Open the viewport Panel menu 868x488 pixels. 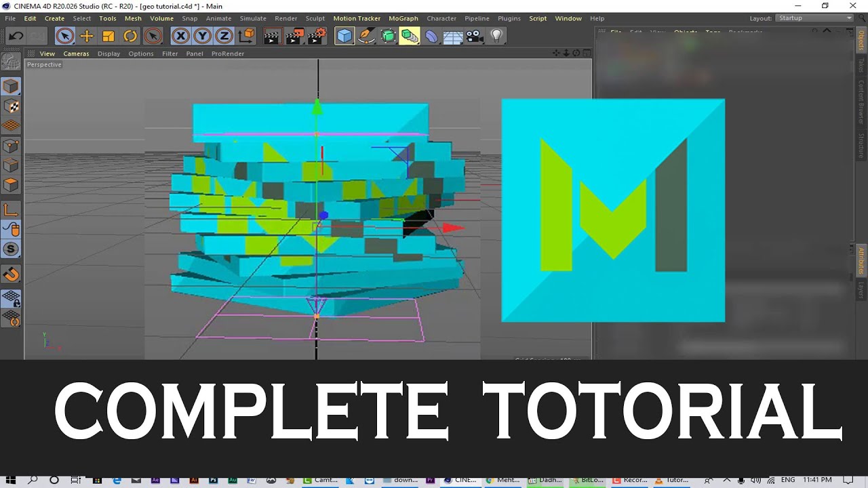195,54
